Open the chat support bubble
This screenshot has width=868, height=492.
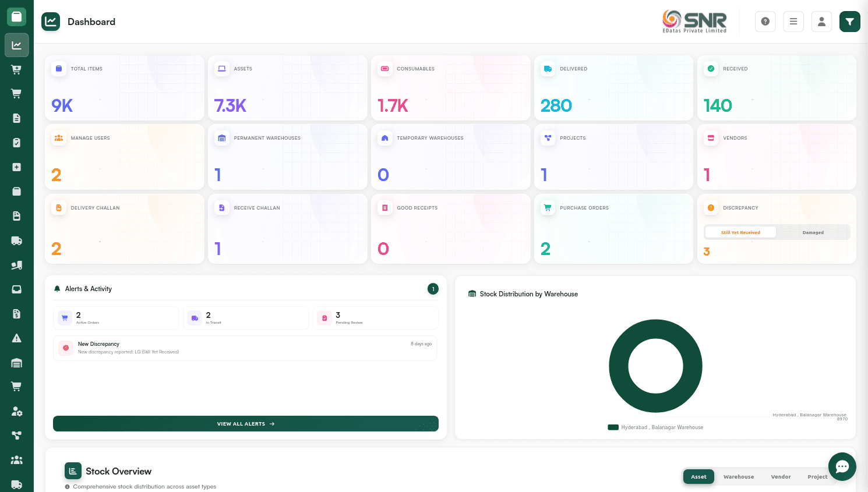(842, 466)
